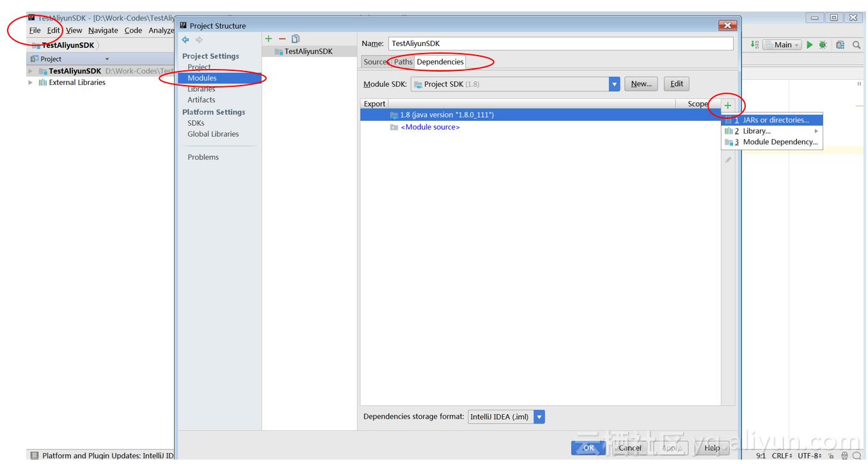Select Libraries in Project Settings list
Screen dimensions: 868x464
[x=201, y=89]
